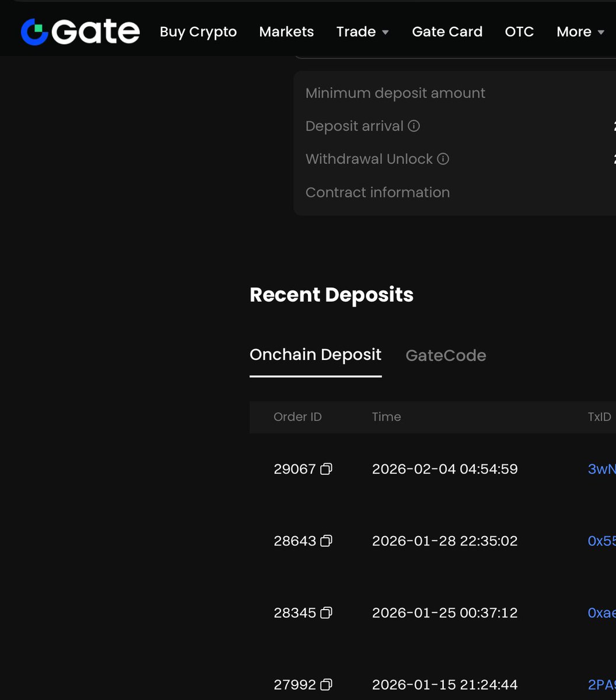Switch to the GateCode tab

coord(446,355)
